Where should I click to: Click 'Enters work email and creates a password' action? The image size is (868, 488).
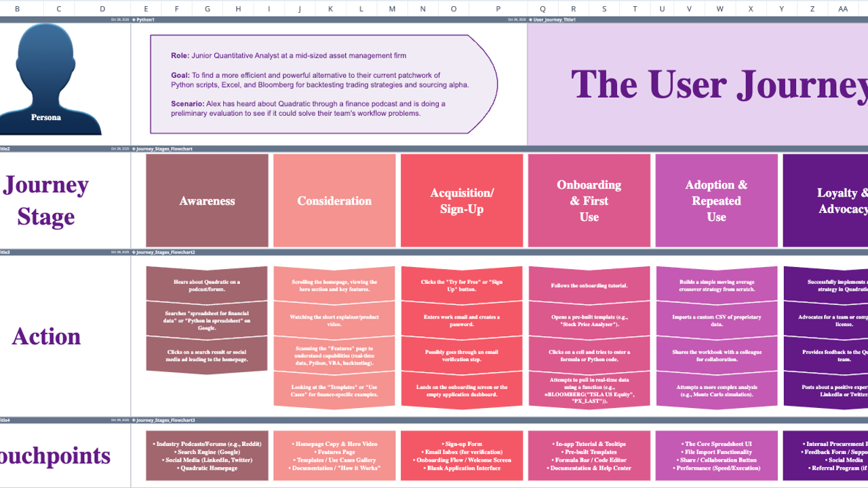coord(462,321)
